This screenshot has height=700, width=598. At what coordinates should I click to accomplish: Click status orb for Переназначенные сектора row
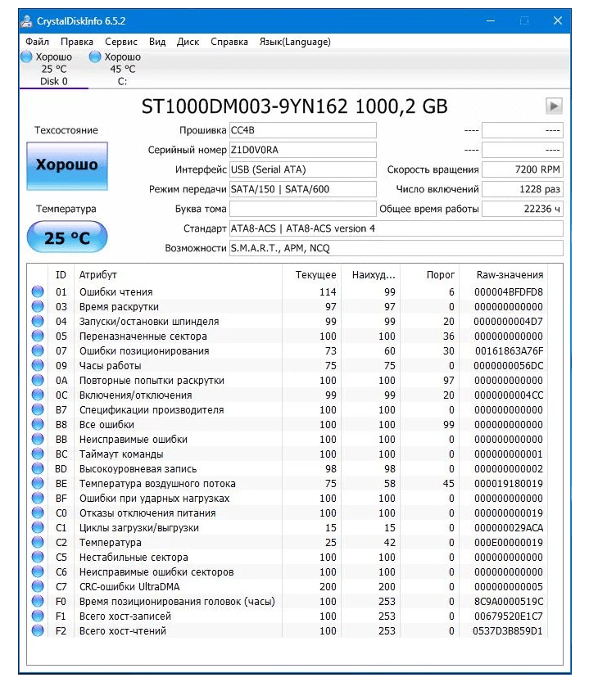tap(38, 336)
